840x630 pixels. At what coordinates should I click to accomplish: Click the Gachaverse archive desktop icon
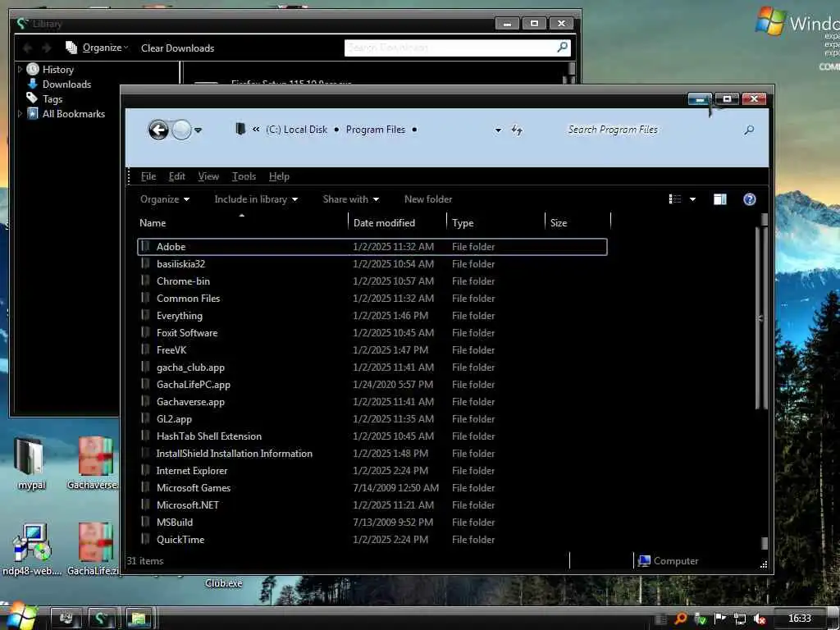click(x=94, y=464)
